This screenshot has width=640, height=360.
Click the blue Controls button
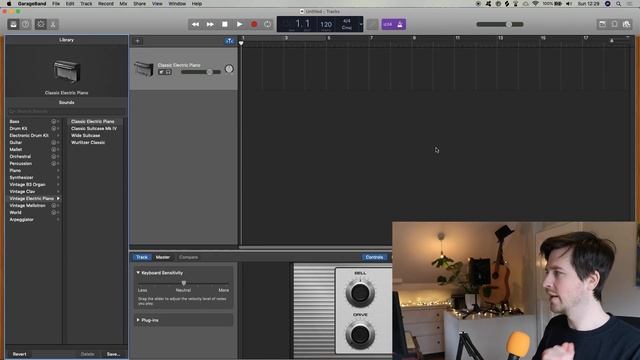[x=374, y=257]
